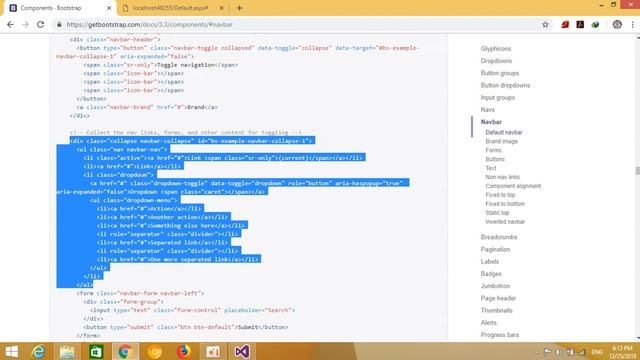Open Buttons navbar subsection

(495, 159)
